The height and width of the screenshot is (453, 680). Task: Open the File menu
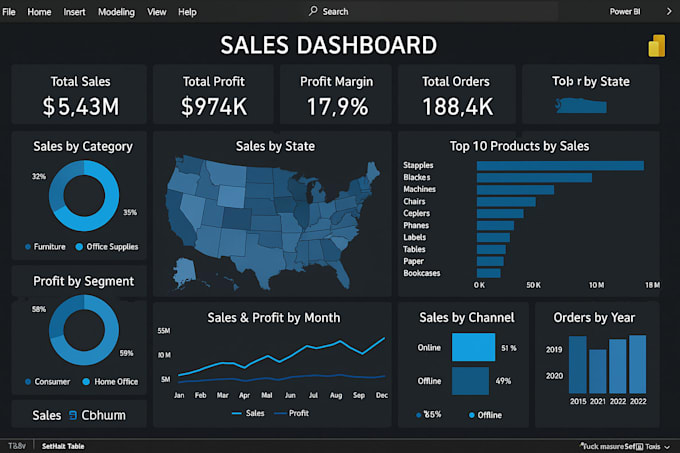[9, 12]
